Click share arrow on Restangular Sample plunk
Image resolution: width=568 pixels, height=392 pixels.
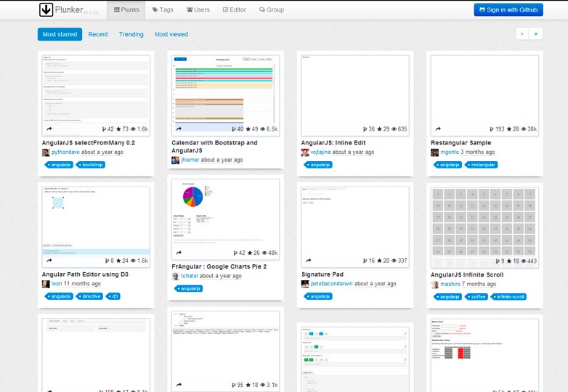point(438,129)
